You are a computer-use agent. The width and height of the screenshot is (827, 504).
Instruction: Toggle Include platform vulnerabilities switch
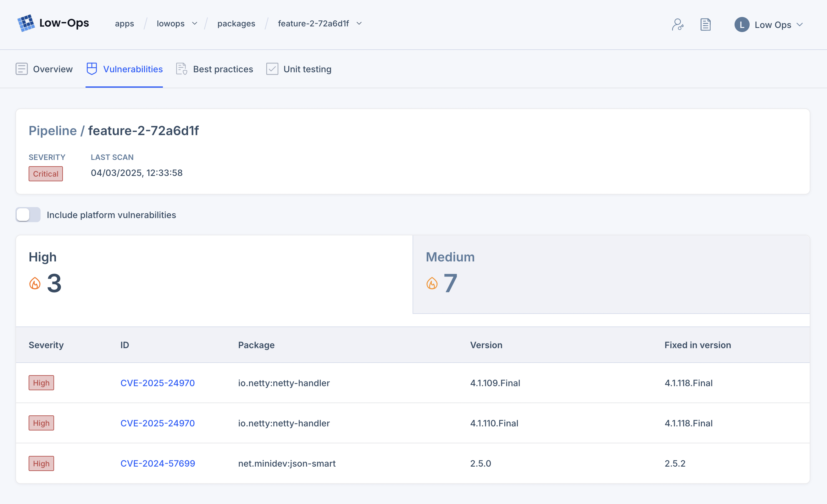click(28, 215)
